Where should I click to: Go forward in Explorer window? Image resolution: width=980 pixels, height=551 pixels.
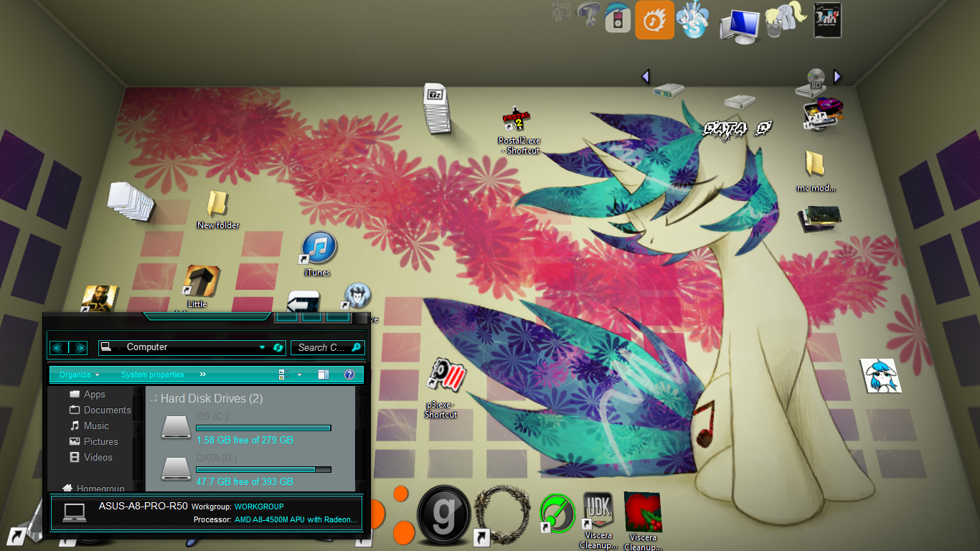pos(79,348)
